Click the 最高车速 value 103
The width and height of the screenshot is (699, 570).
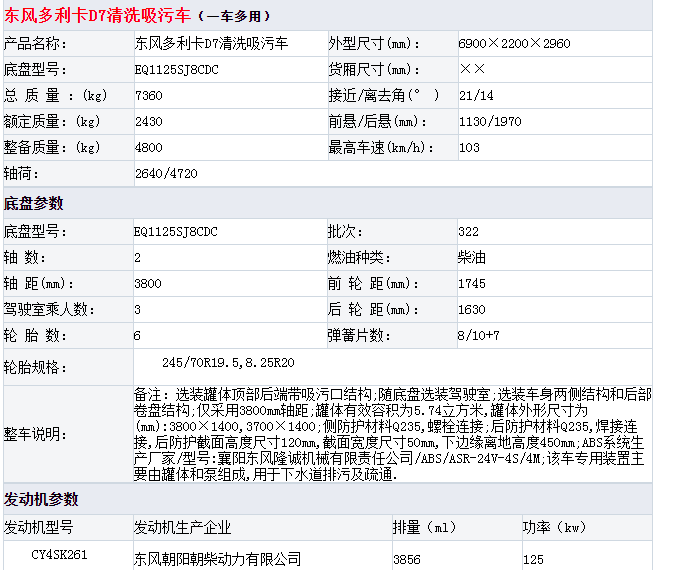coord(469,148)
